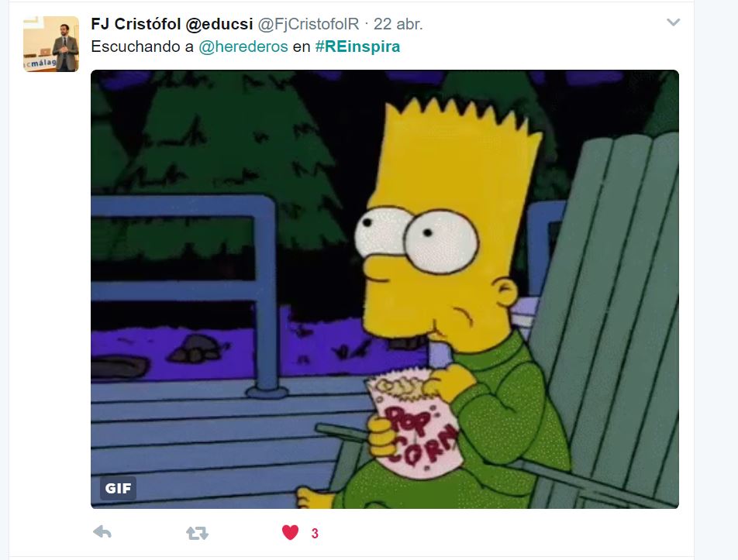Reply to FJ Cristófol's tweet
Screen dimensions: 738x560
point(102,532)
